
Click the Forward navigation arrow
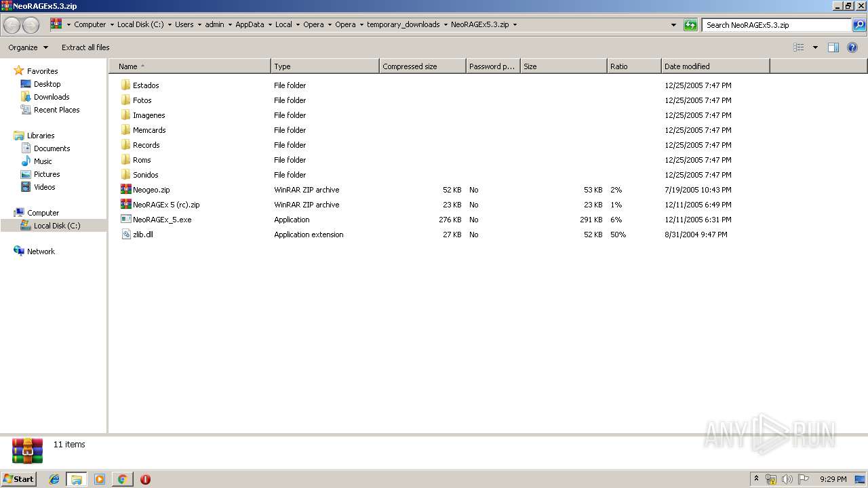31,25
